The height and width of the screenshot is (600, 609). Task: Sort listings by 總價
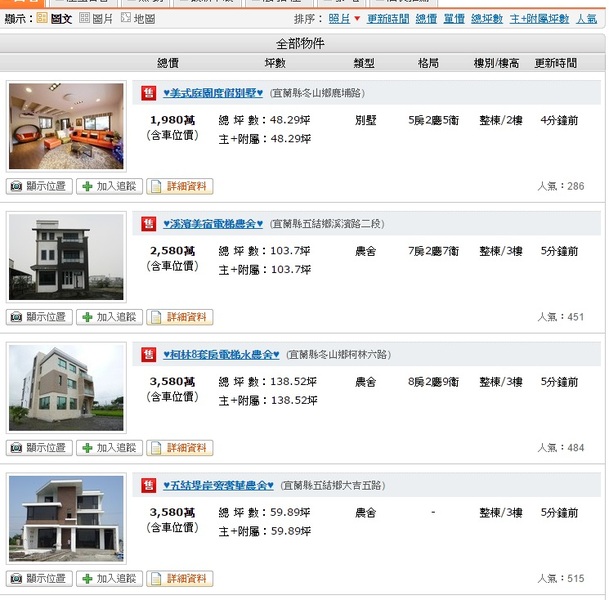click(426, 18)
